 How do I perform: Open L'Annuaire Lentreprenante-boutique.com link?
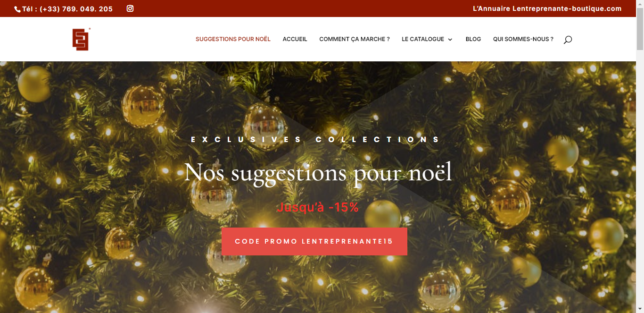tap(547, 8)
